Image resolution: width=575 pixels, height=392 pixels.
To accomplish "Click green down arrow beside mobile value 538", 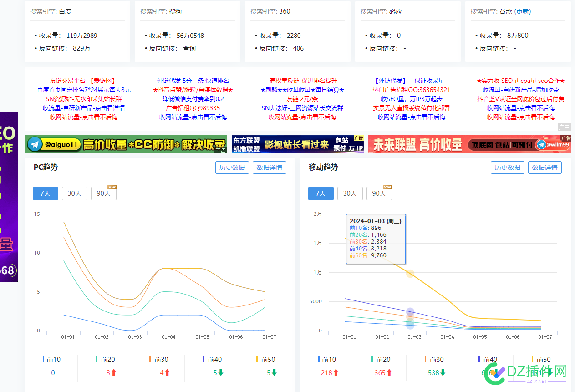I will 443,372.
